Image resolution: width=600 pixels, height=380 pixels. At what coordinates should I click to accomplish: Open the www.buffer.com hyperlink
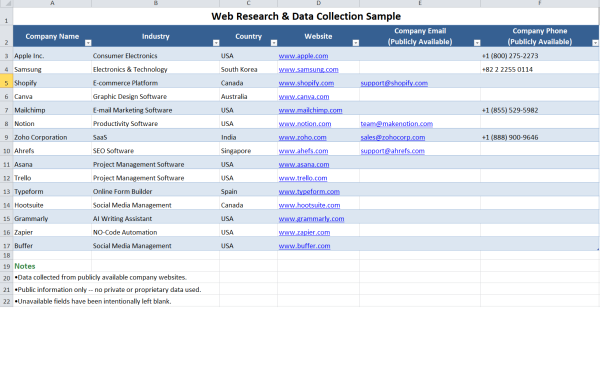[x=304, y=246]
